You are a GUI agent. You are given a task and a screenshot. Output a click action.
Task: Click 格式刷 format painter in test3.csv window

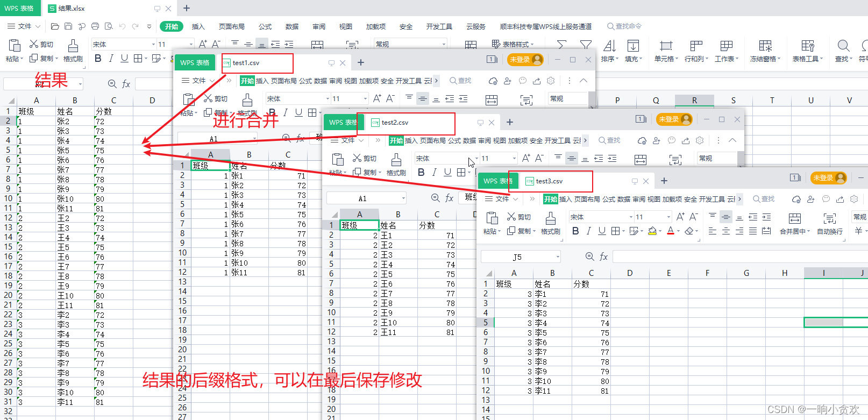(551, 224)
